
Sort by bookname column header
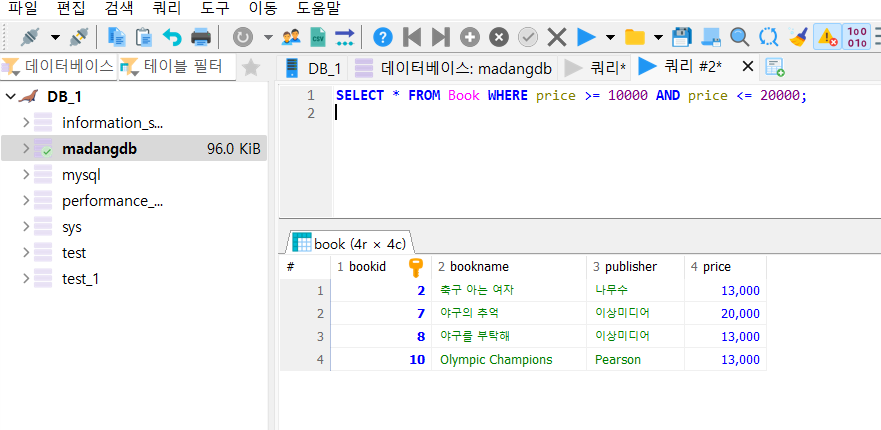(x=508, y=267)
